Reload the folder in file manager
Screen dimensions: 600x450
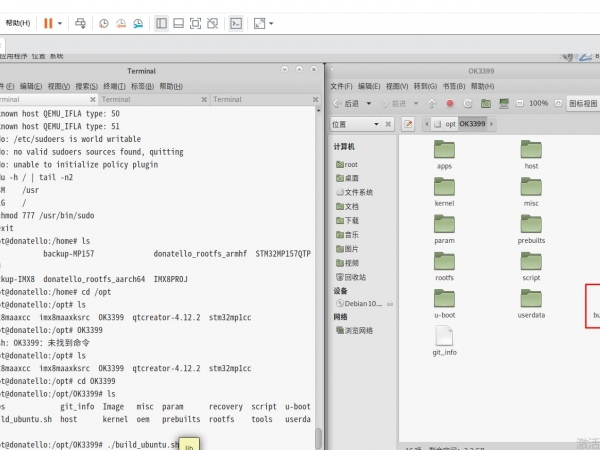466,103
